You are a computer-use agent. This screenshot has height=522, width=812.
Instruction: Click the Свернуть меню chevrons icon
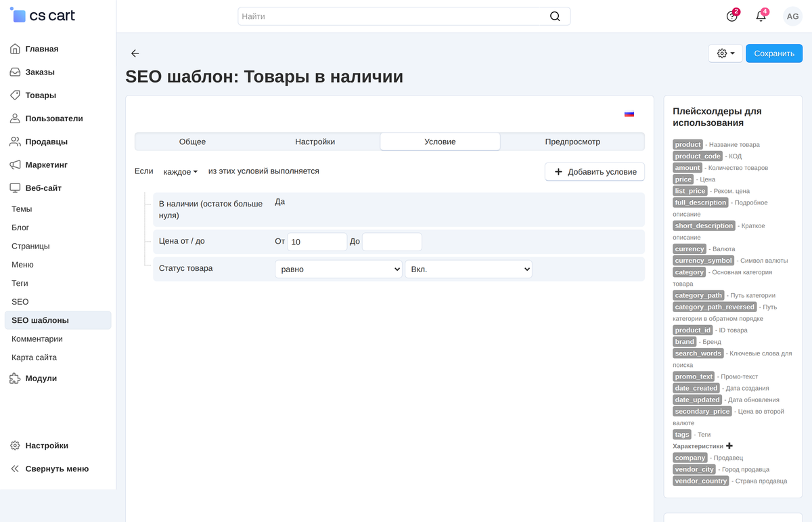tap(15, 469)
